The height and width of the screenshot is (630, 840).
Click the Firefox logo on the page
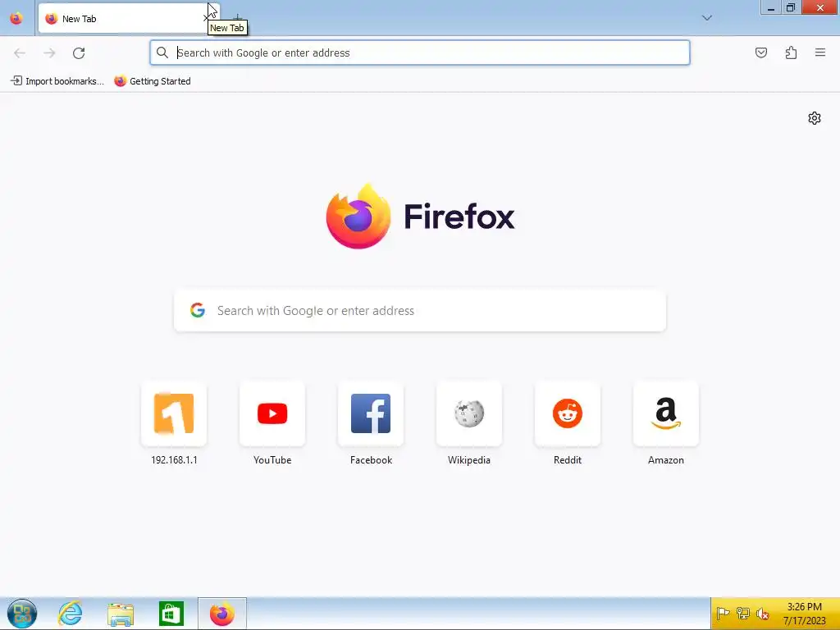coord(421,217)
